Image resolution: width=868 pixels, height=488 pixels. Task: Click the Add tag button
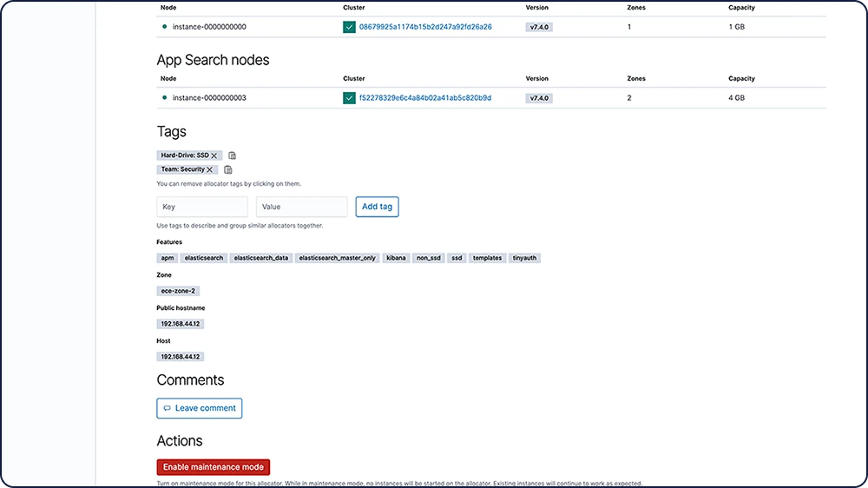click(377, 207)
